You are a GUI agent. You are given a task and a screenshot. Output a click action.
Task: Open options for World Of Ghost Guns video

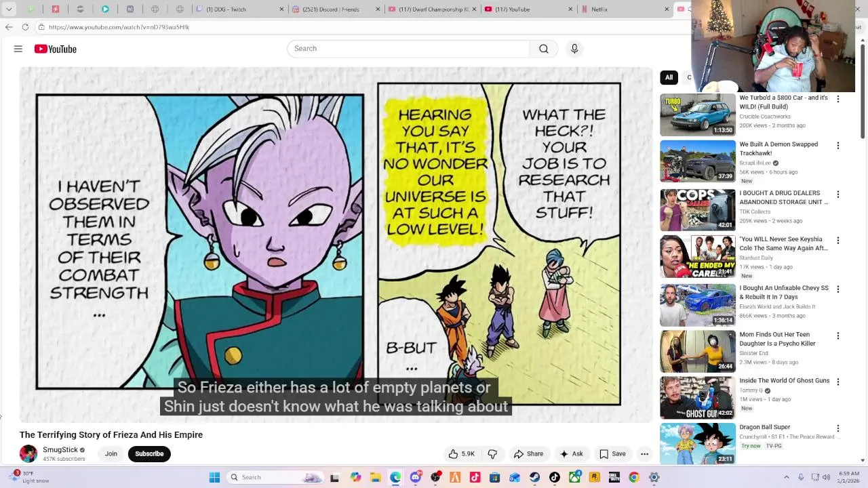tap(838, 382)
